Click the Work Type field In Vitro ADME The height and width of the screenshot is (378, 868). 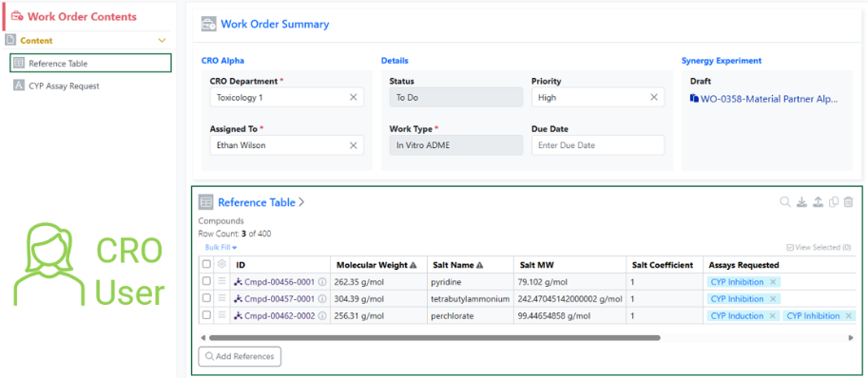(456, 145)
